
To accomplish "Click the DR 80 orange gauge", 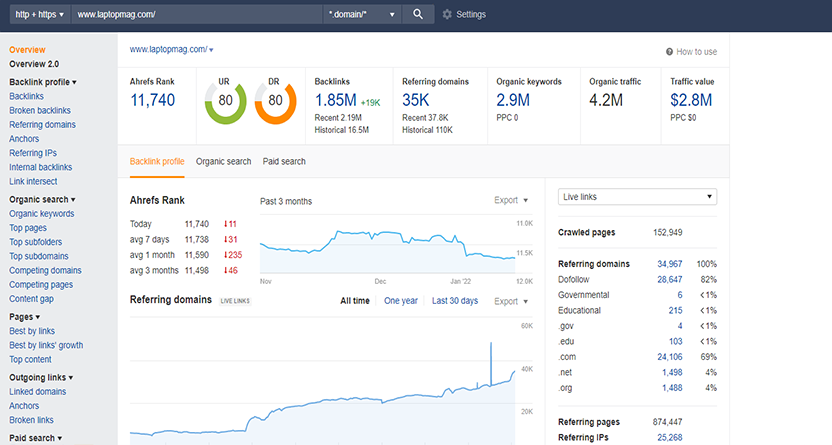I will 275,101.
